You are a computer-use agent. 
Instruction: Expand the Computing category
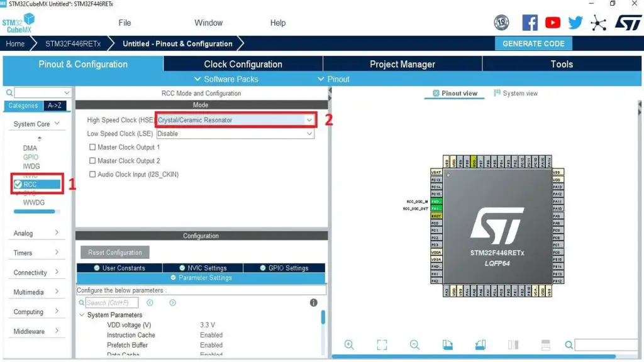[36, 312]
